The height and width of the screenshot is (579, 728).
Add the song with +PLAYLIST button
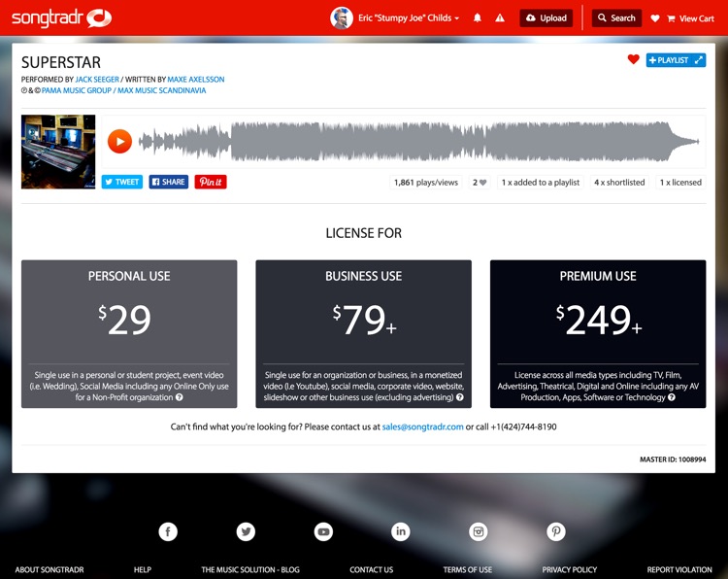(669, 60)
